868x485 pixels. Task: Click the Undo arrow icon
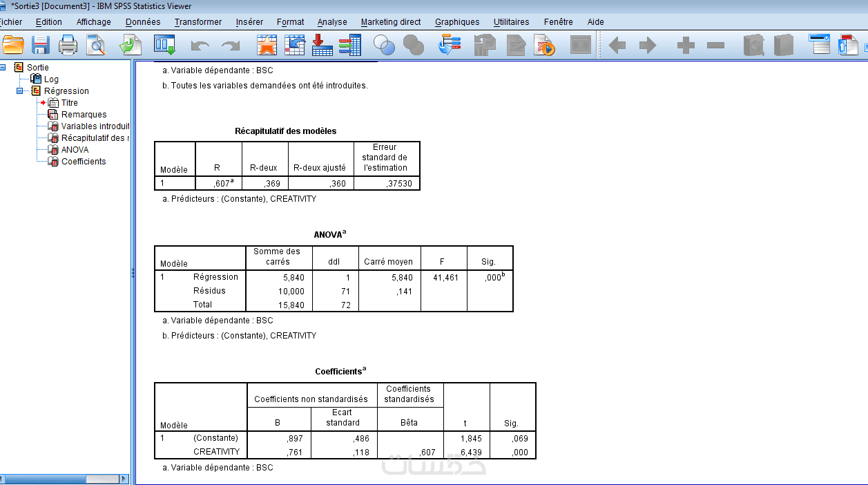click(x=200, y=46)
